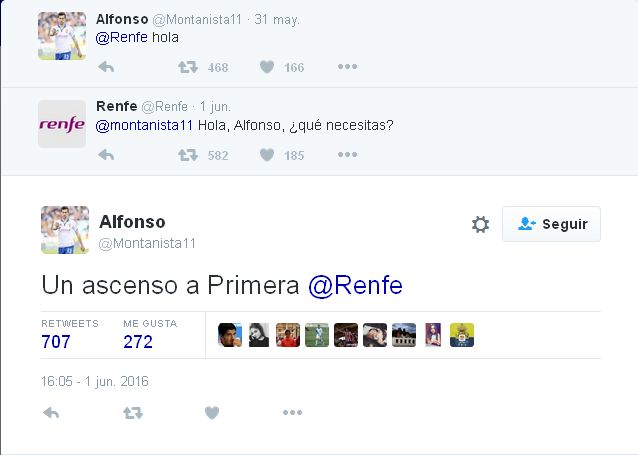Screen dimensions: 638x455
Task: Like Renfe's reply tweet
Action: [x=267, y=155]
